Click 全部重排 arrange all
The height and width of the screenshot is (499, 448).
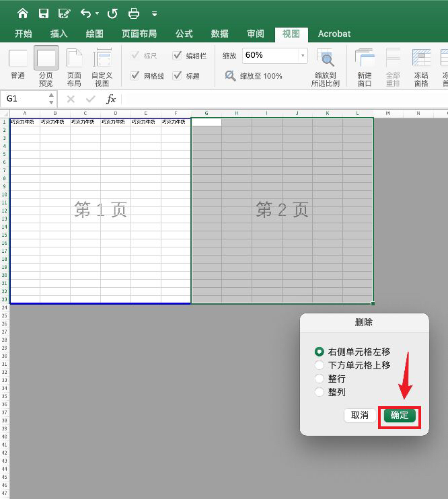click(393, 67)
